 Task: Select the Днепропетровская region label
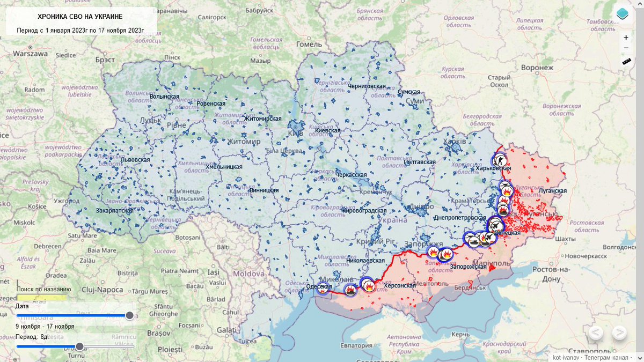pos(459,218)
